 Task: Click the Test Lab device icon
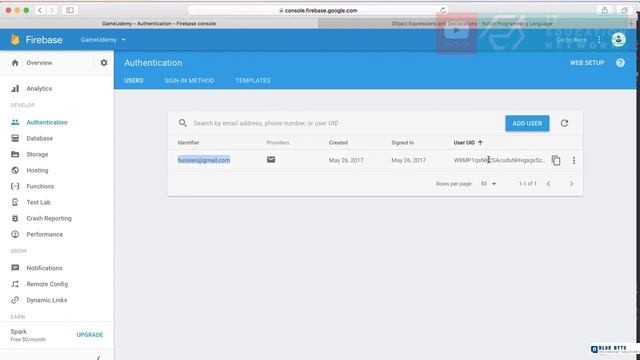click(x=15, y=202)
